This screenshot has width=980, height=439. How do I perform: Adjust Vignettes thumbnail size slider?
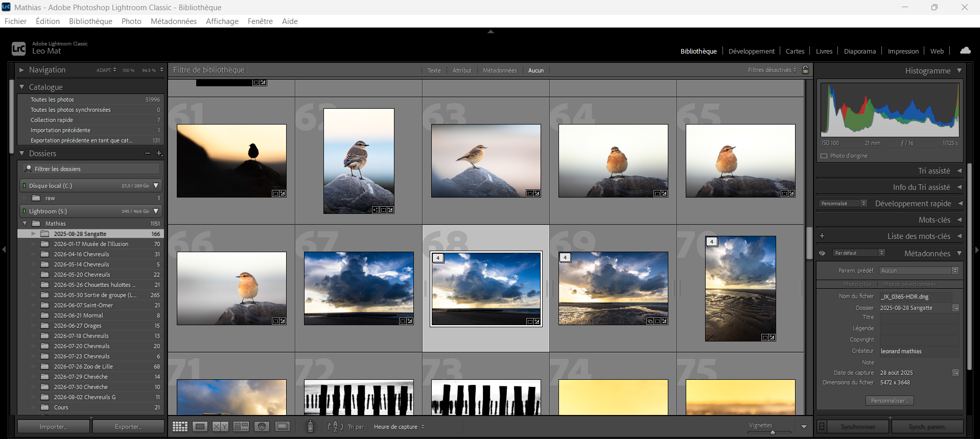(x=773, y=432)
